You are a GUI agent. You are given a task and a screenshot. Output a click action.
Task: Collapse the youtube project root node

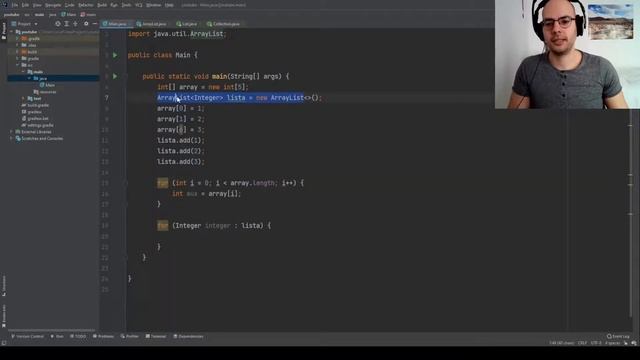point(12,32)
